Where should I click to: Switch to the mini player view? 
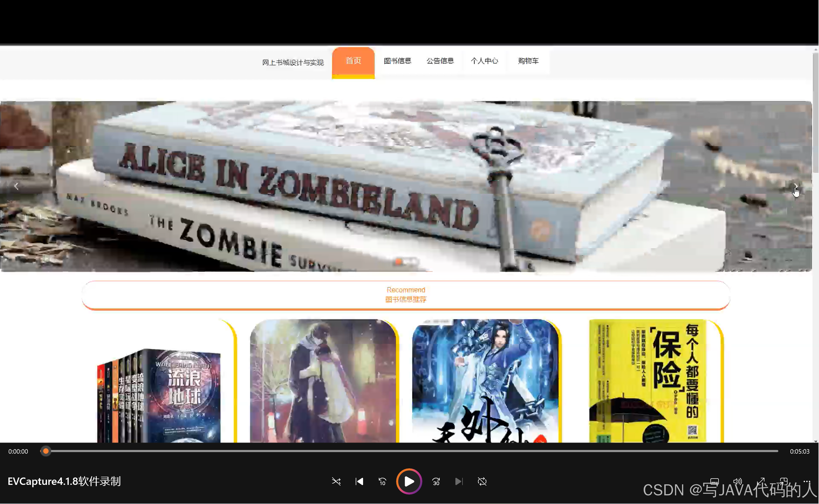point(784,481)
